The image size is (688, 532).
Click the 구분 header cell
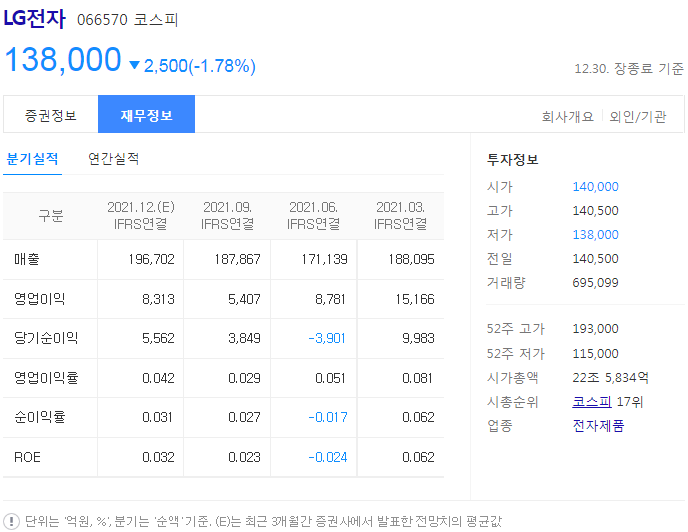(x=51, y=216)
